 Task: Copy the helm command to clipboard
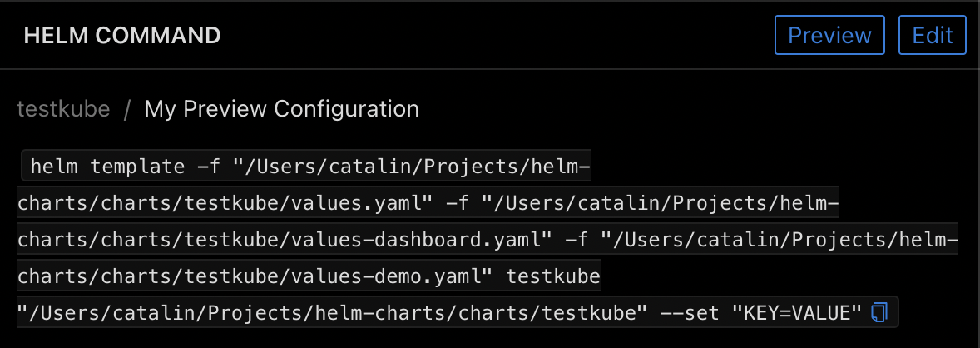[x=879, y=312]
